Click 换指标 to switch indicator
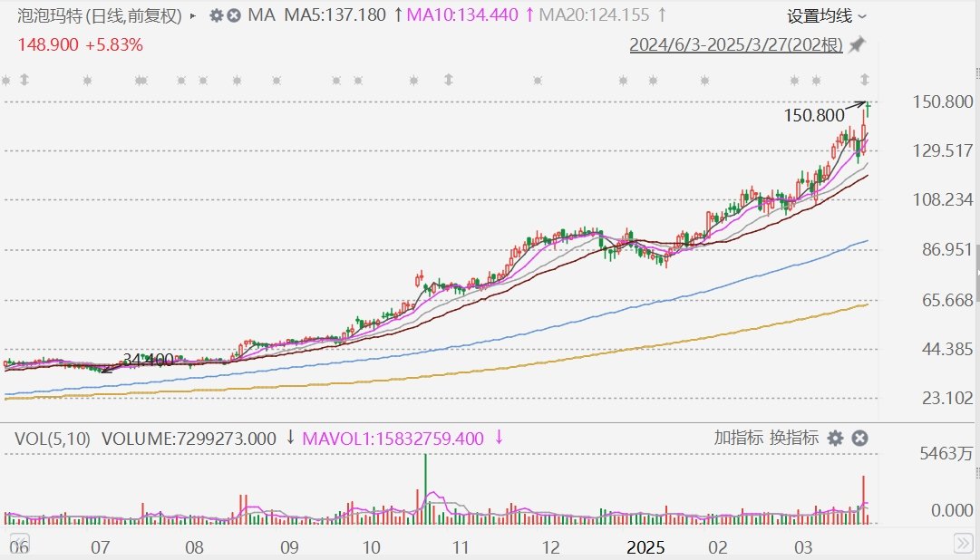 click(794, 438)
